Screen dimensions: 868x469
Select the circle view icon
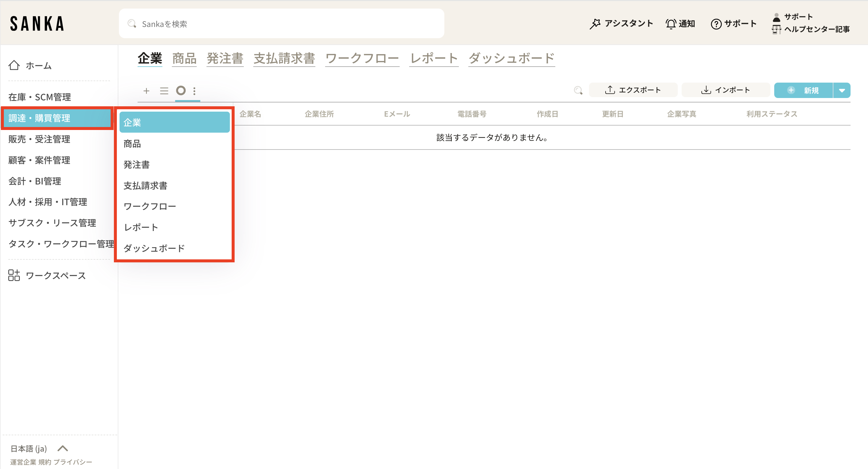181,90
